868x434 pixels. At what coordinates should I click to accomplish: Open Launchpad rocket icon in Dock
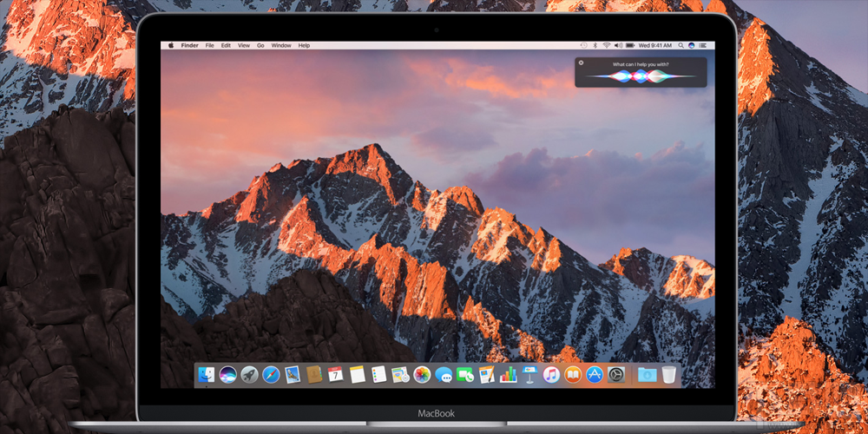250,375
